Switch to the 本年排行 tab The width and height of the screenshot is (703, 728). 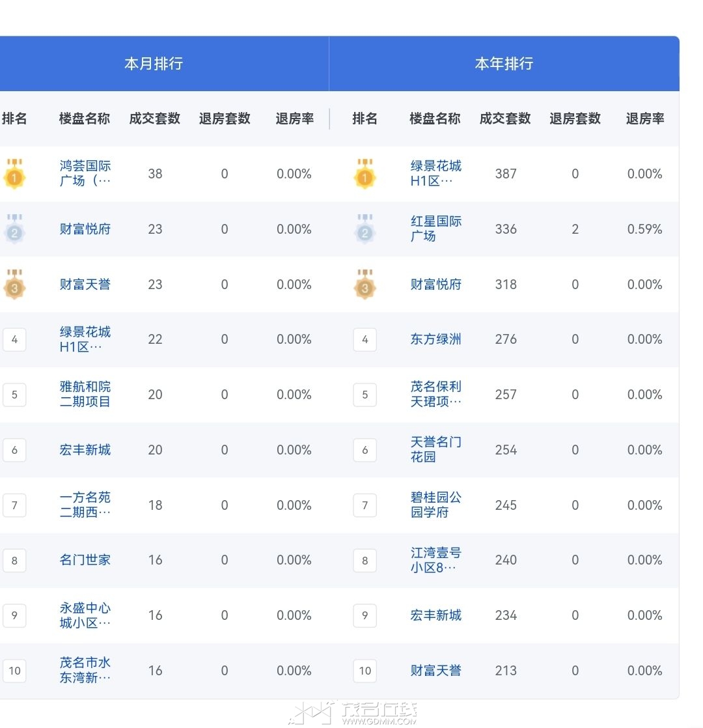(x=504, y=64)
